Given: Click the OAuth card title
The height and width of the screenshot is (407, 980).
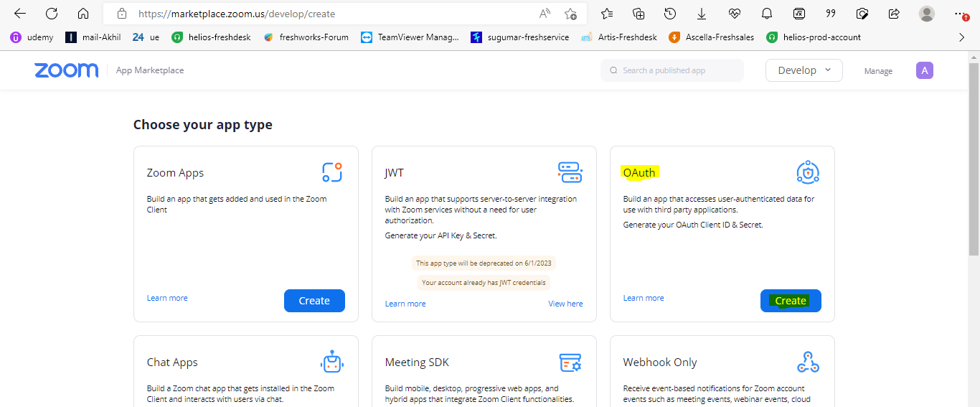Looking at the screenshot, I should (x=639, y=172).
